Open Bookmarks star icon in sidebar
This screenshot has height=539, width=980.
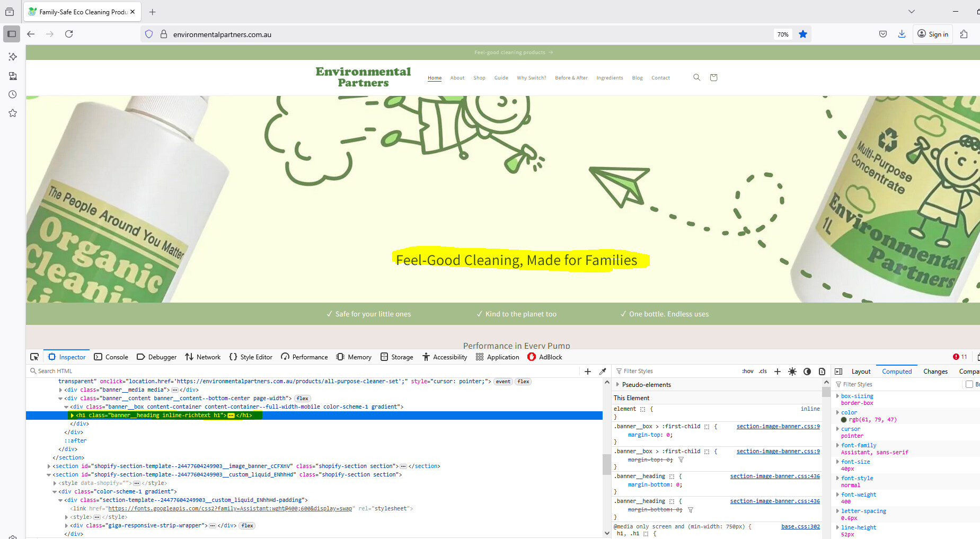(13, 113)
